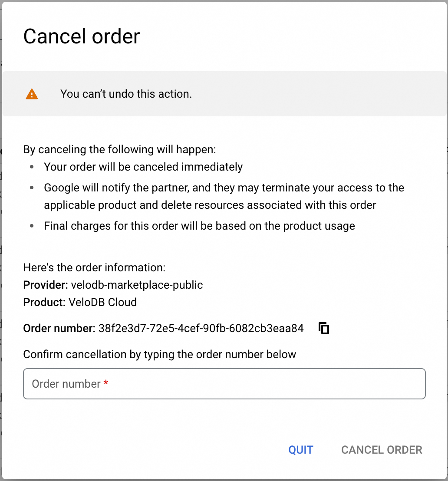Click the red required asterisk in the field
This screenshot has width=448, height=481.
click(x=106, y=383)
